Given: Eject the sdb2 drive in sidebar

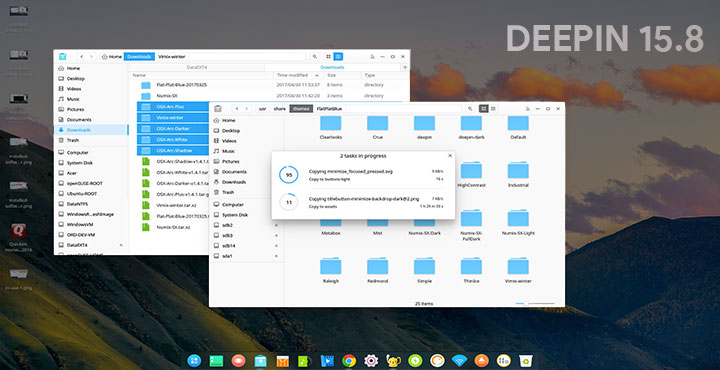Looking at the screenshot, I should tap(276, 225).
